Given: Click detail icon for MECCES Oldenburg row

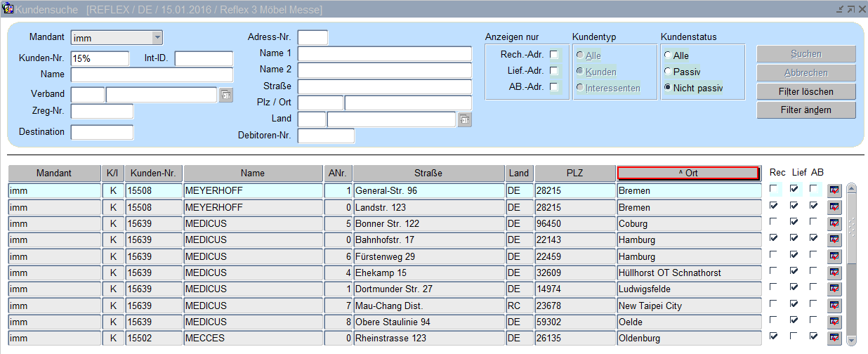Looking at the screenshot, I should (834, 338).
